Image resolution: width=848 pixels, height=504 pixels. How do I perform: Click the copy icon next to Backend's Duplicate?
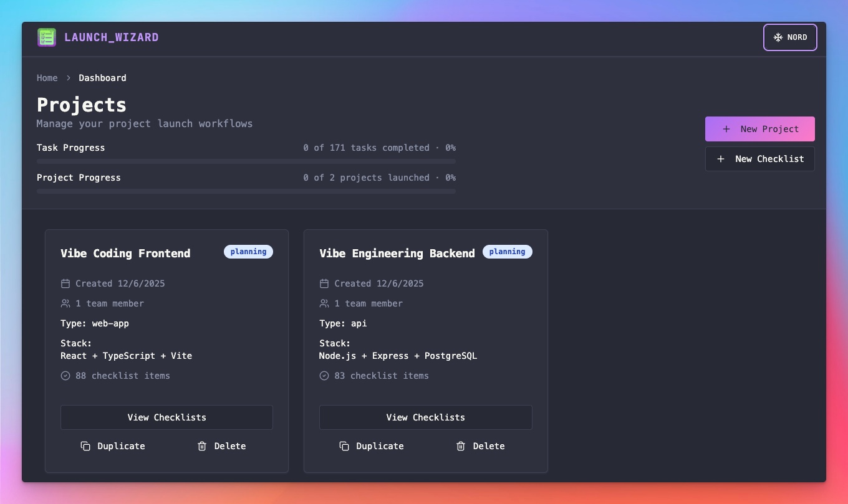pyautogui.click(x=344, y=446)
